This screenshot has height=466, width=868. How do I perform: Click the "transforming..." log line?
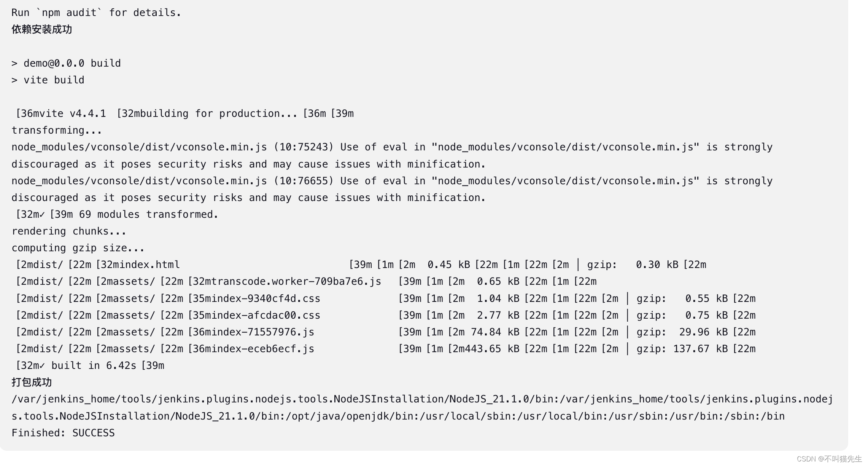coord(57,130)
